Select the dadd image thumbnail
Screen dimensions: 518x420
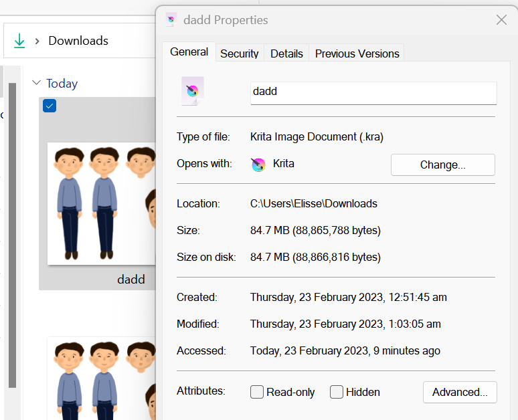coord(100,202)
